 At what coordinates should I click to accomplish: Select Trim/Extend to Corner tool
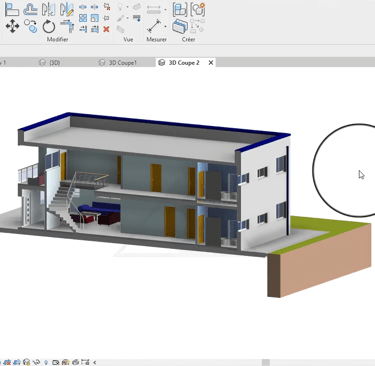[67, 26]
